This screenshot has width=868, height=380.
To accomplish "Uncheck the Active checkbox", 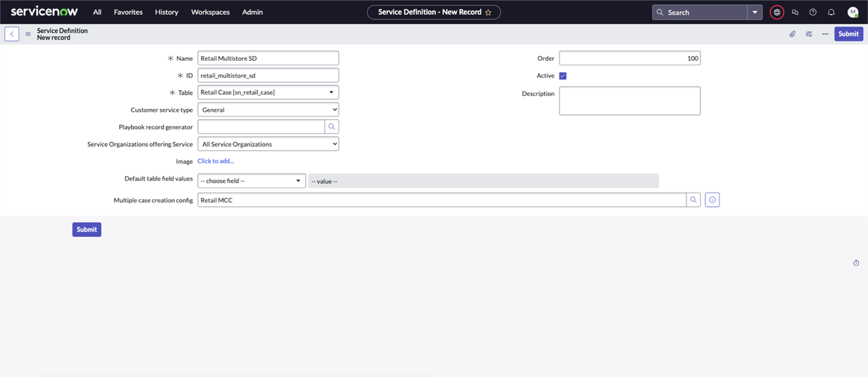I will point(563,76).
